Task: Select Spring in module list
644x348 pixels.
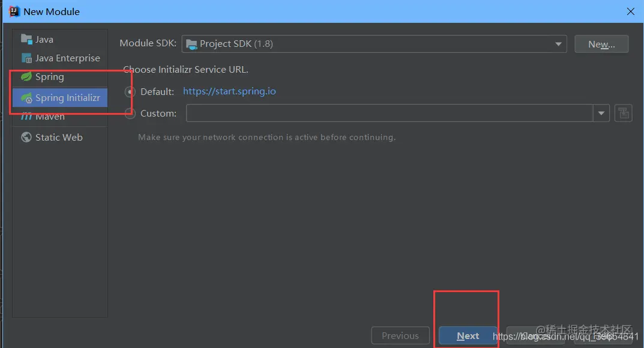Action: click(60, 77)
